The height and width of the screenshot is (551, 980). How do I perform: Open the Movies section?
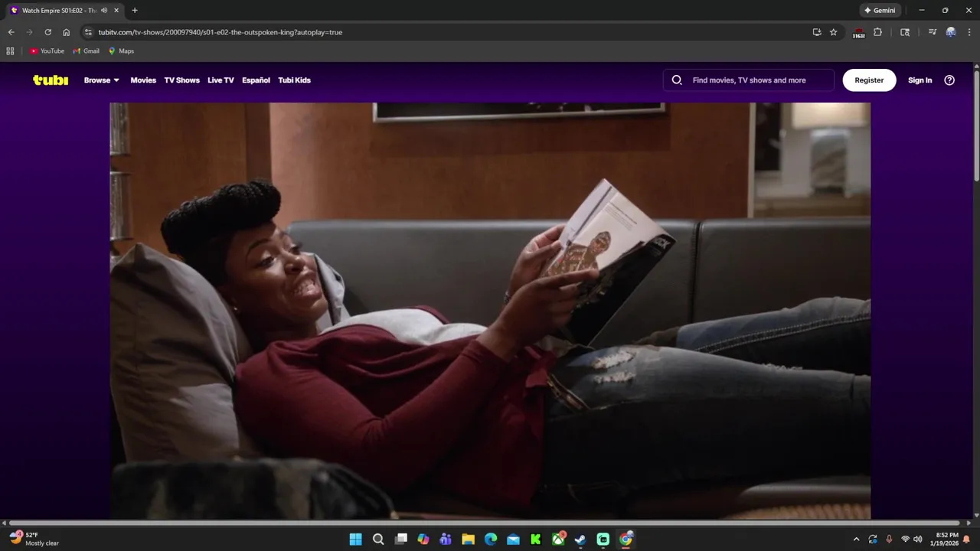click(x=143, y=80)
